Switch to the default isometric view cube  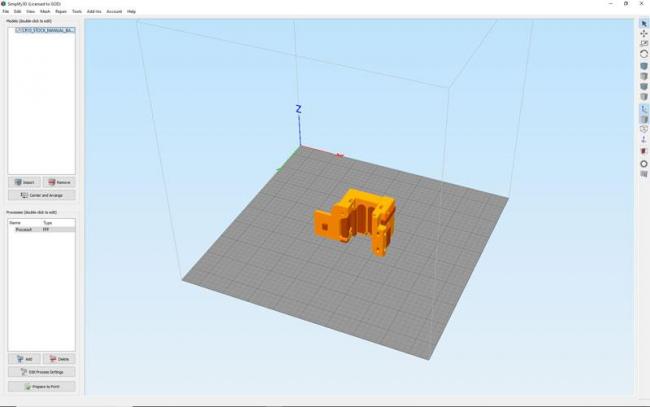(643, 66)
